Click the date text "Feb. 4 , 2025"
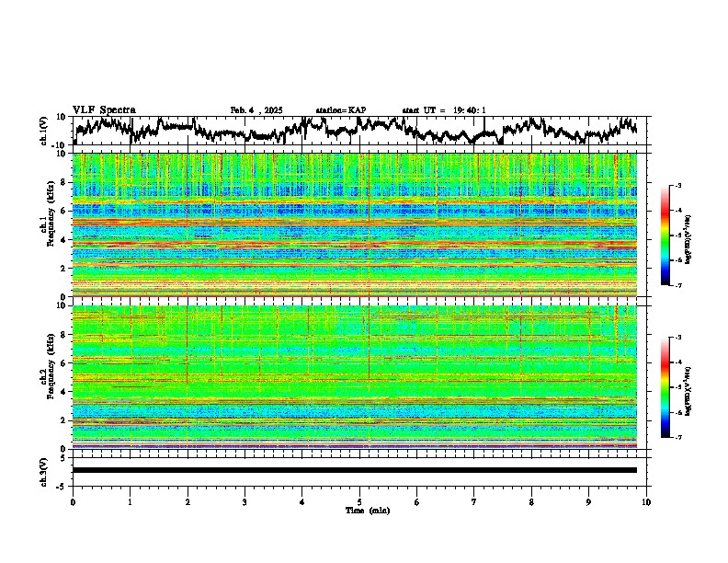Image resolution: width=728 pixels, height=563 pixels. (x=256, y=110)
